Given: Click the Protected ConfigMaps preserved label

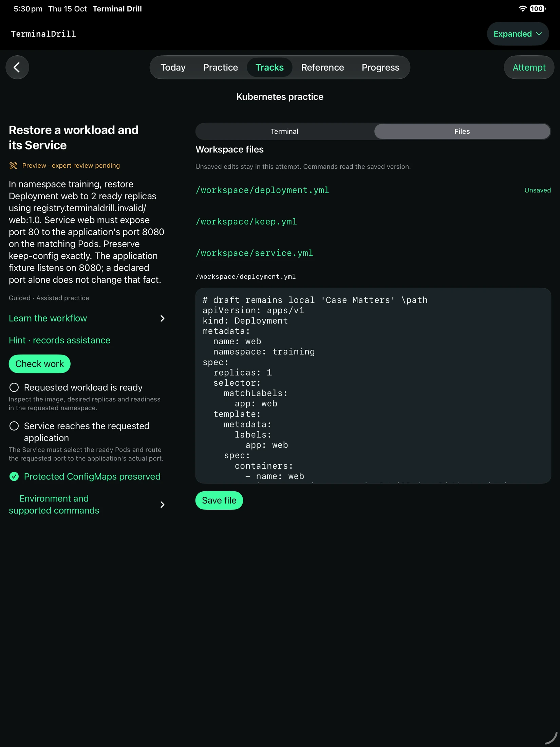Looking at the screenshot, I should coord(92,476).
